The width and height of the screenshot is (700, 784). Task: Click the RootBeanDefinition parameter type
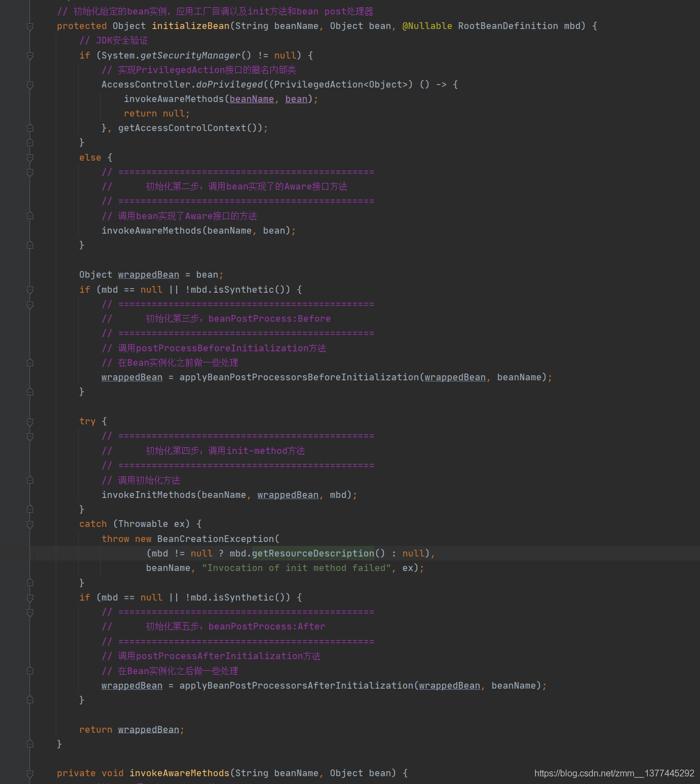(x=508, y=26)
